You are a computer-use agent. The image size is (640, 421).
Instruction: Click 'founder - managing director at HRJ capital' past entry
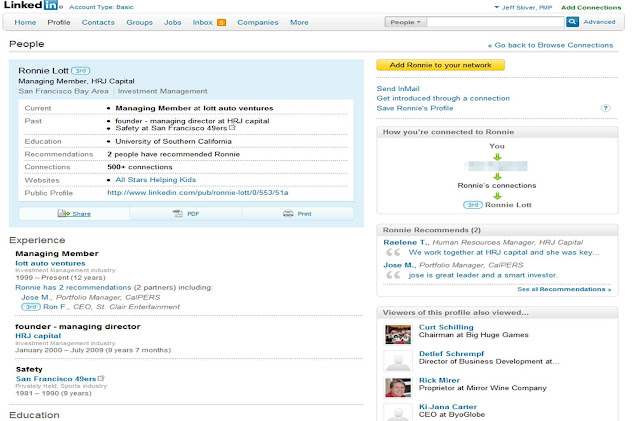pos(192,121)
